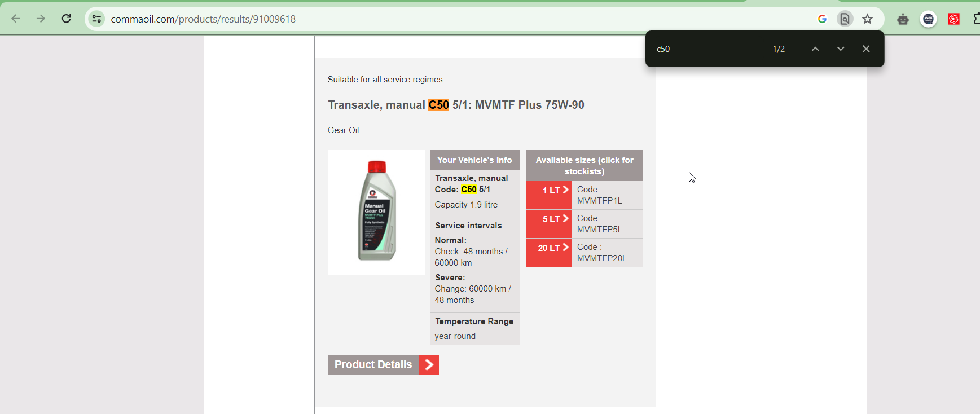Open the round Web extension icon
Image resolution: width=980 pixels, height=414 pixels.
[x=928, y=19]
